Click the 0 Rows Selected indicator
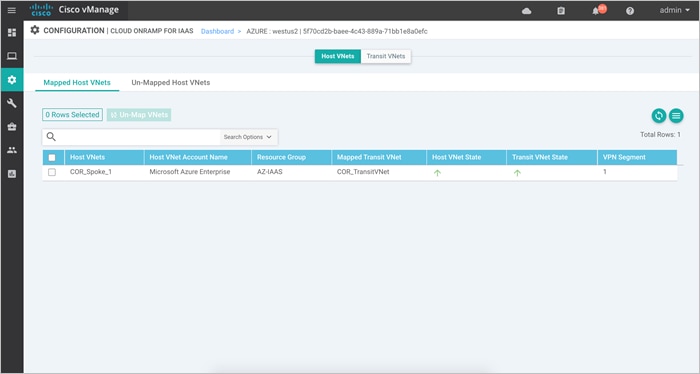The height and width of the screenshot is (374, 700). tap(72, 115)
